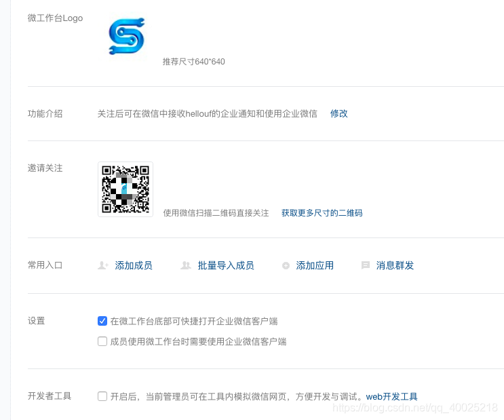Image resolution: width=504 pixels, height=420 pixels.
Task: Open the 获取更多尺寸的二维码 link
Action: pyautogui.click(x=322, y=213)
